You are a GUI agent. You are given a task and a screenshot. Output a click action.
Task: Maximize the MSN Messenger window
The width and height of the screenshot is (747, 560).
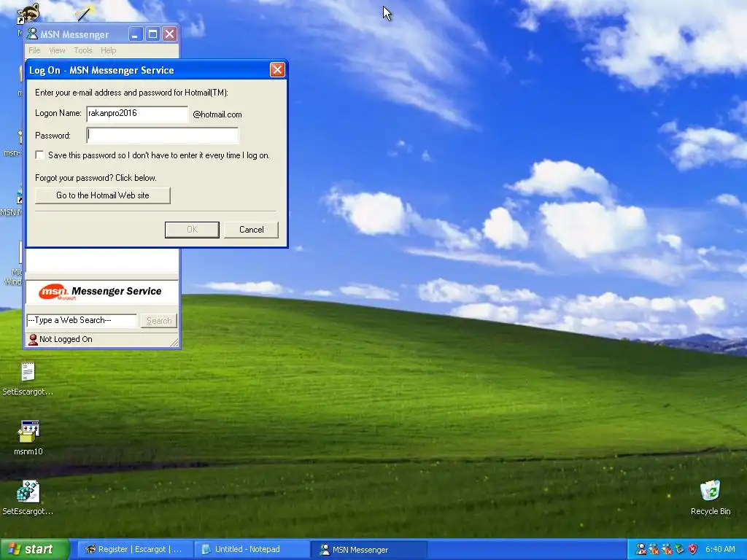coord(152,34)
